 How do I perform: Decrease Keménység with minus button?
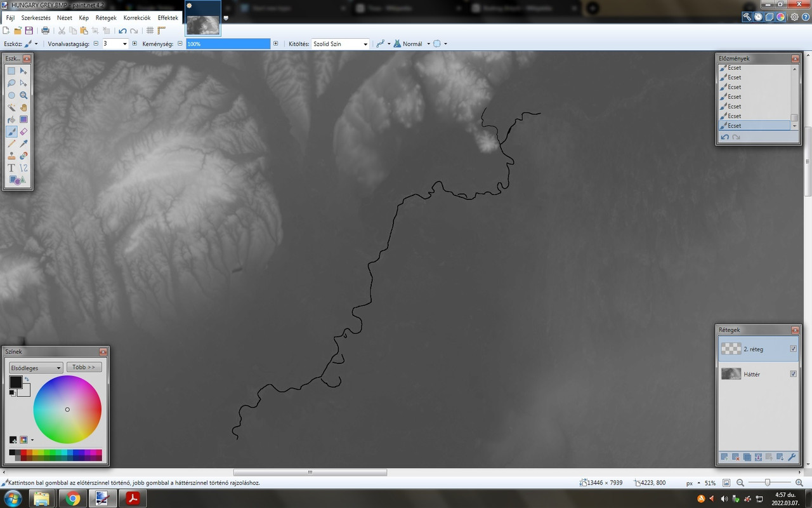[180, 44]
